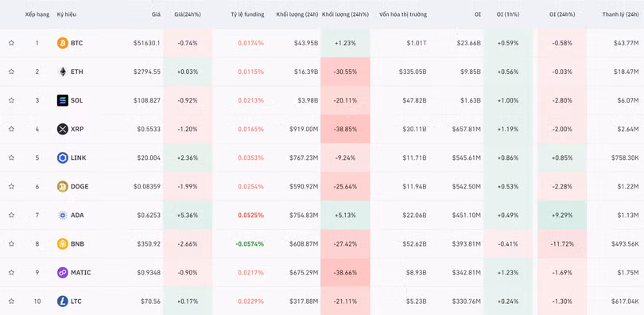The height and width of the screenshot is (315, 644).
Task: Favorite BTC with its star
Action: 11,43
